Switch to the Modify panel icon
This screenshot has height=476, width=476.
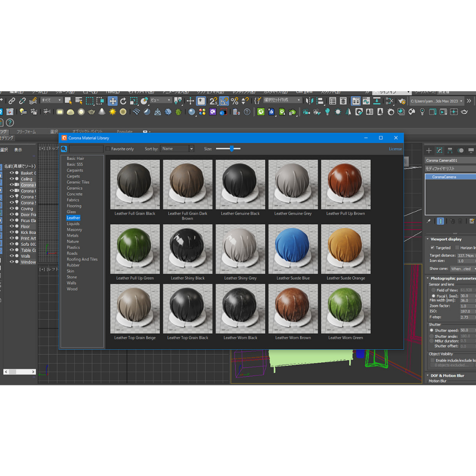pyautogui.click(x=439, y=150)
